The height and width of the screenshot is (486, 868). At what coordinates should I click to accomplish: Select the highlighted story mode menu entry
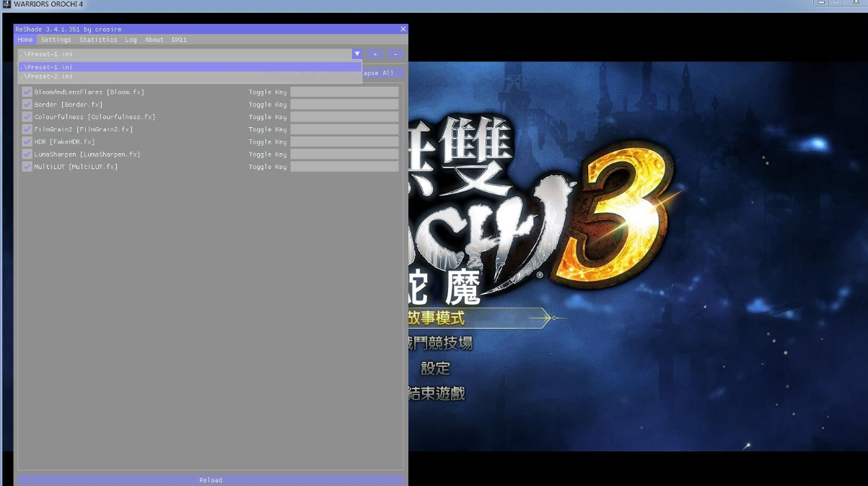[x=479, y=318]
